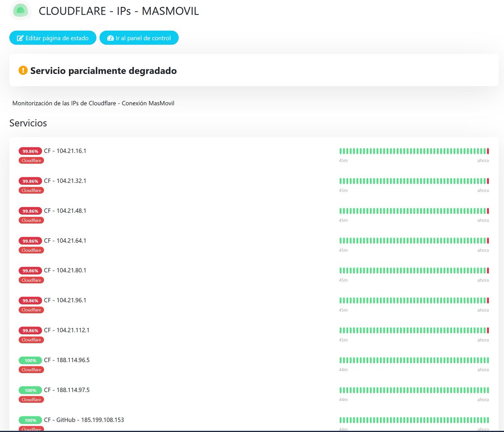This screenshot has width=504, height=432.
Task: Open "Ir al panel de control" button
Action: (x=139, y=38)
